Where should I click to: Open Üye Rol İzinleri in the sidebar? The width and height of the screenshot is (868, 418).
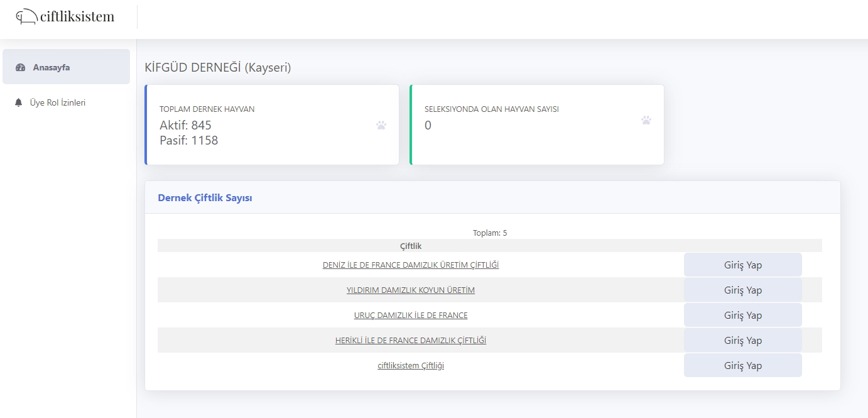point(58,102)
